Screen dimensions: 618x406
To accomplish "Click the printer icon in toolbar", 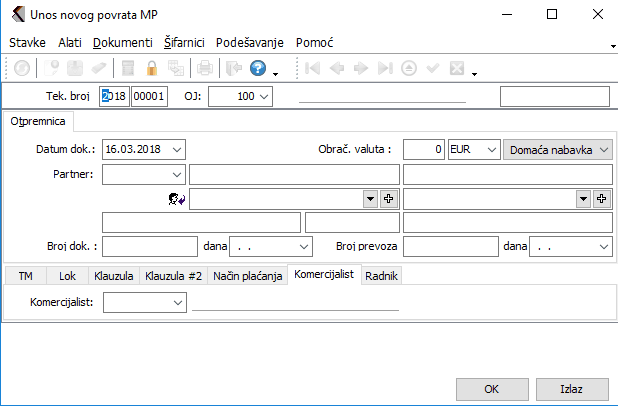I will click(x=204, y=69).
